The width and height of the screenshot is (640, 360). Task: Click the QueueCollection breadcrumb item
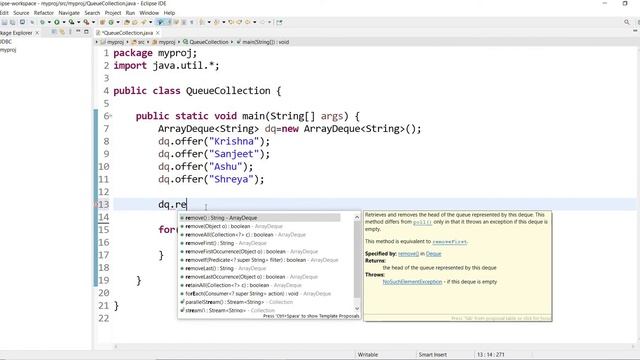pos(206,42)
